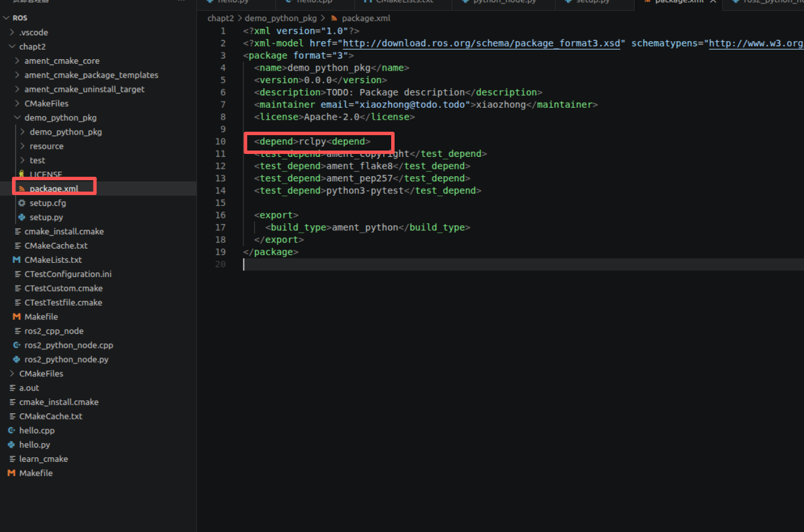Expand the ament_cmake_core folder
Screen dimensions: 804x532
pyautogui.click(x=17, y=61)
